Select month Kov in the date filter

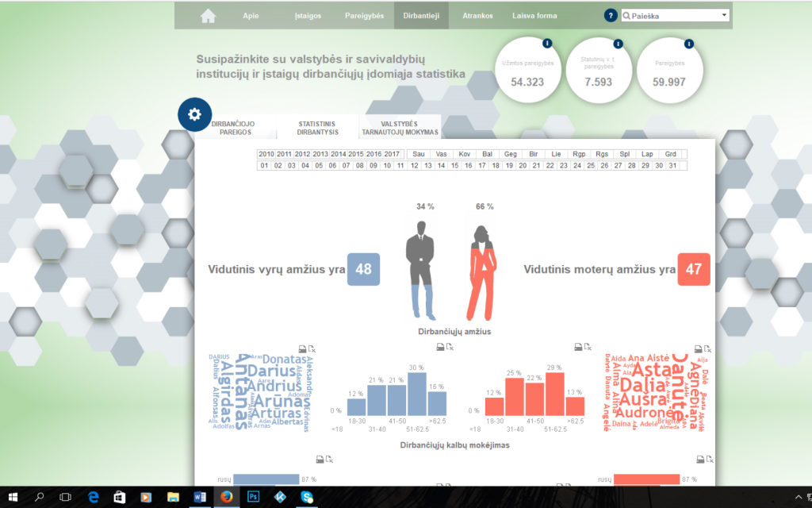point(465,154)
